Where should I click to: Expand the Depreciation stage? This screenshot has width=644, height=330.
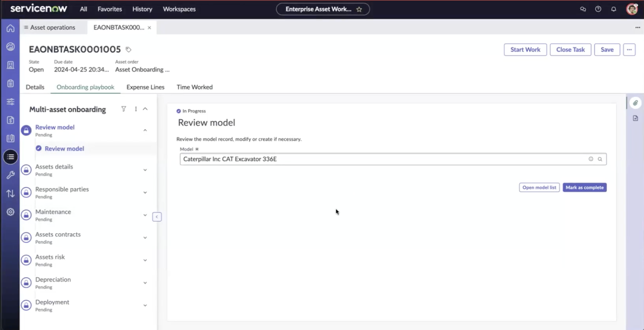(x=145, y=282)
